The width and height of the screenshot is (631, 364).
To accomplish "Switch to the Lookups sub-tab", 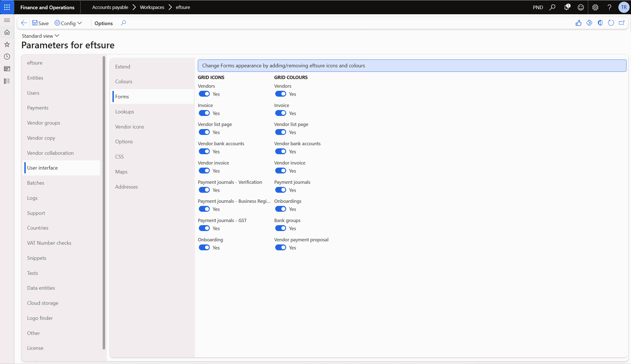I will pos(152,112).
